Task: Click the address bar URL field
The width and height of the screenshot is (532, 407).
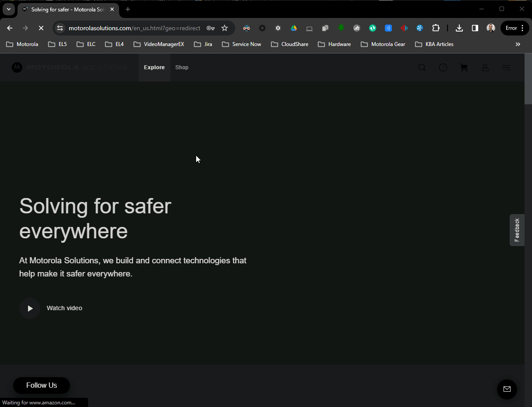Action: (134, 28)
